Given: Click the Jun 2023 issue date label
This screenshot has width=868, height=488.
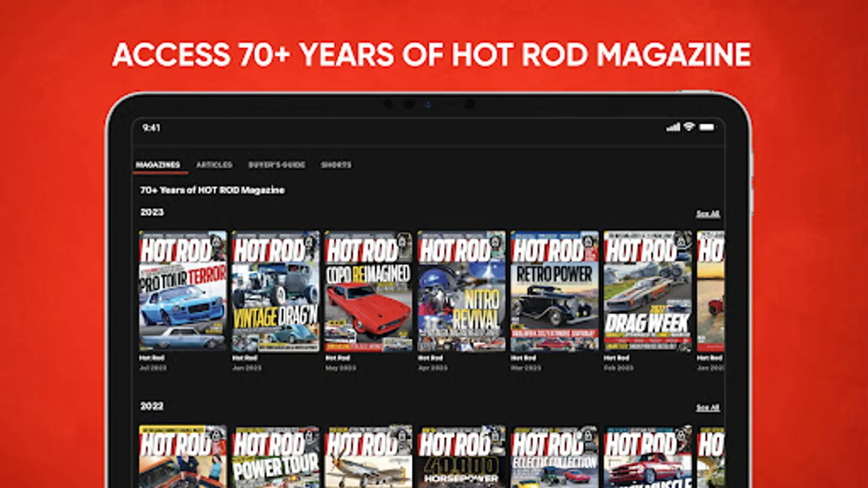Looking at the screenshot, I should 247,368.
